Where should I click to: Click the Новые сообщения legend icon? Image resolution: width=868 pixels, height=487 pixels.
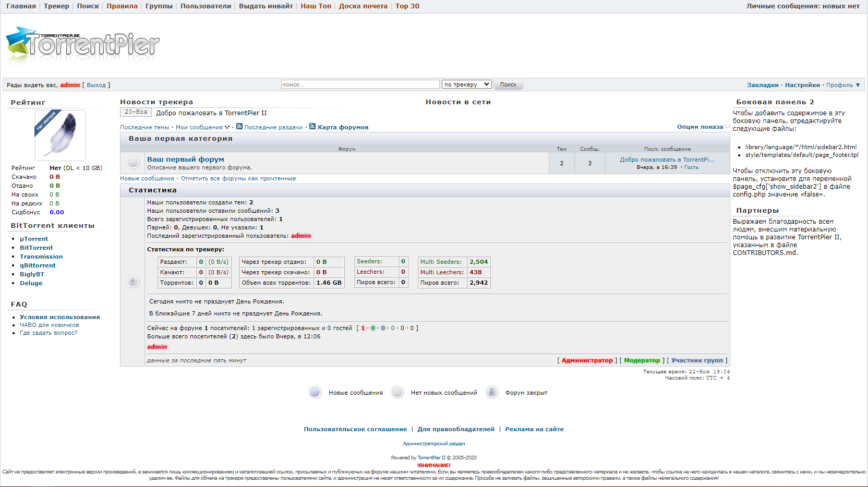click(315, 392)
